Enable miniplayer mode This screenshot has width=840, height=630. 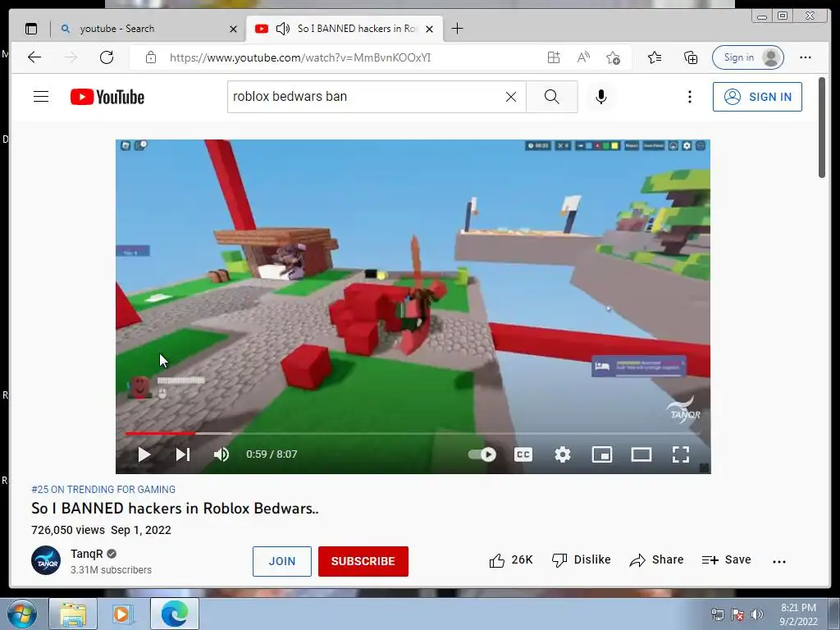coord(601,454)
